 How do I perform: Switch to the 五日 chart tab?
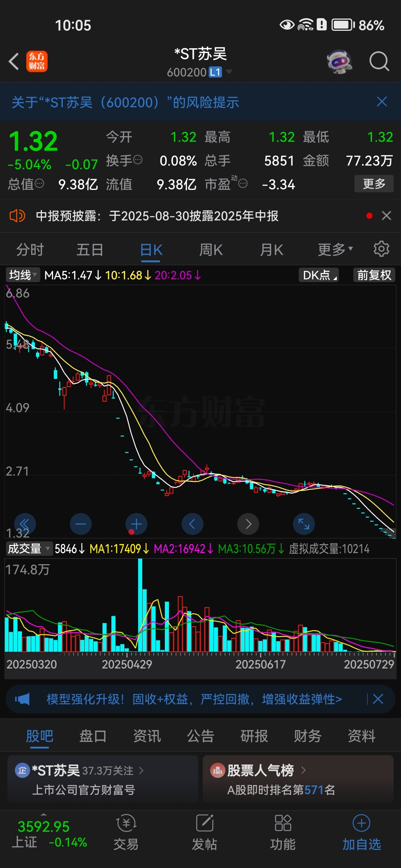pyautogui.click(x=90, y=250)
